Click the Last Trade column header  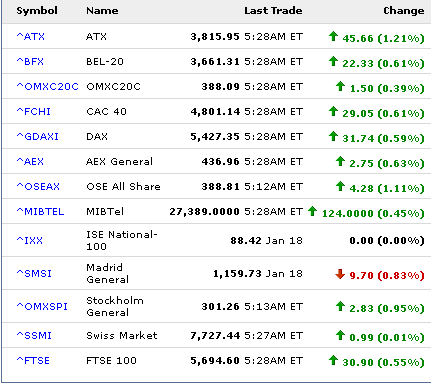click(x=273, y=11)
